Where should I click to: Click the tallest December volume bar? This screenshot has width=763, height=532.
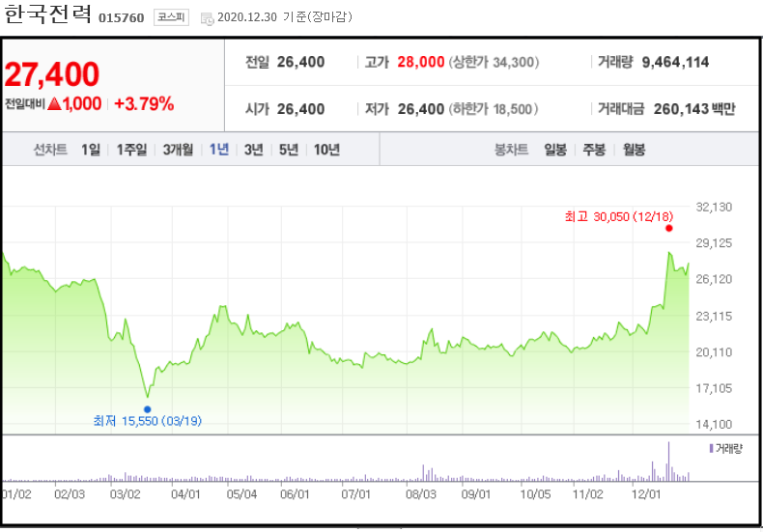[x=668, y=461]
